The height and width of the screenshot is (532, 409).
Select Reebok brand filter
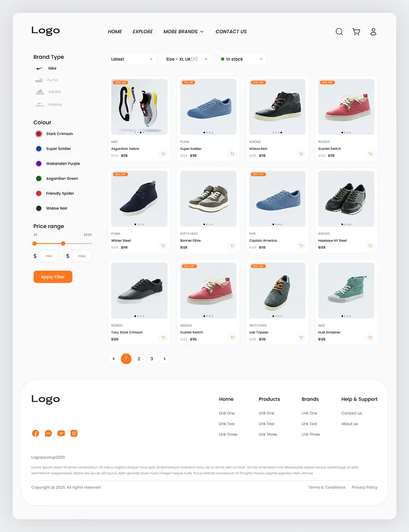tap(49, 104)
